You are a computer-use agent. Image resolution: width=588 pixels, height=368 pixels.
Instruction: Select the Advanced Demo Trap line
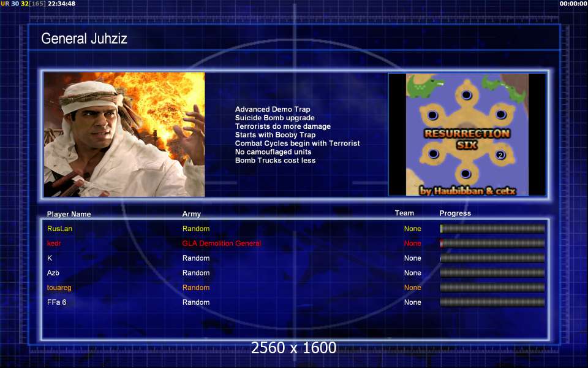click(x=273, y=109)
